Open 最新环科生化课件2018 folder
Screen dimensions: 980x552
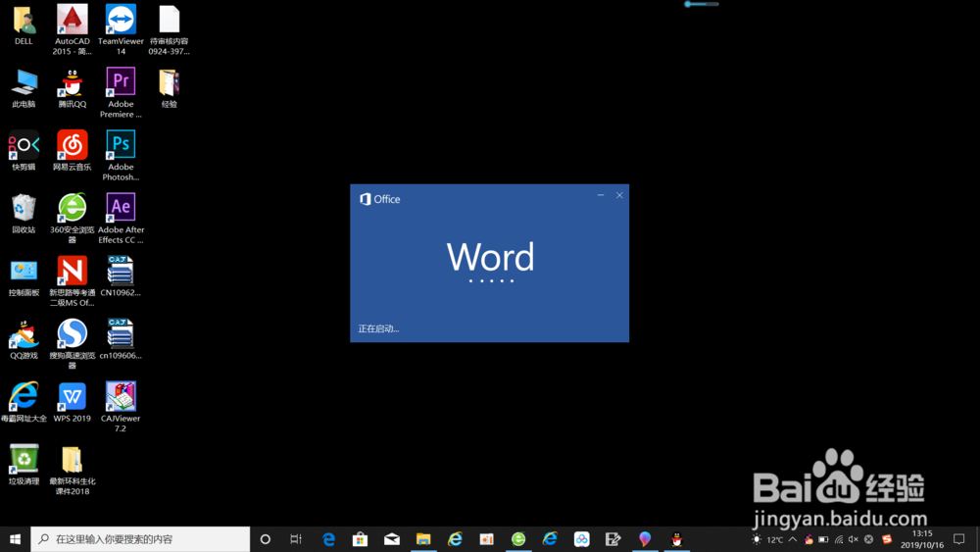tap(72, 470)
